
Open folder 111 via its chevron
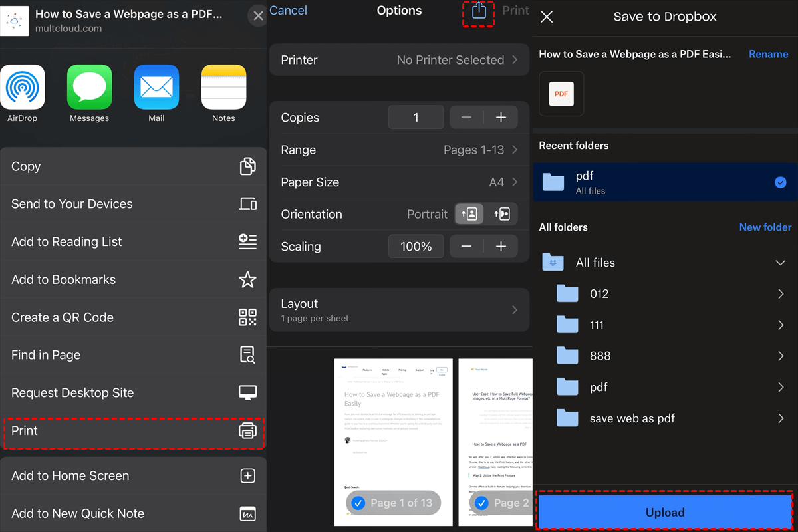click(x=781, y=325)
